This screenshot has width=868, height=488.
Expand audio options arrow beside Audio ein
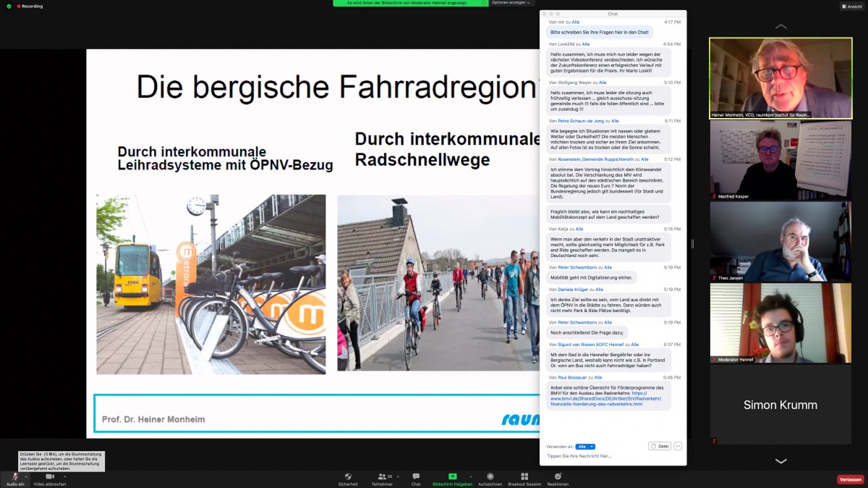(27, 476)
